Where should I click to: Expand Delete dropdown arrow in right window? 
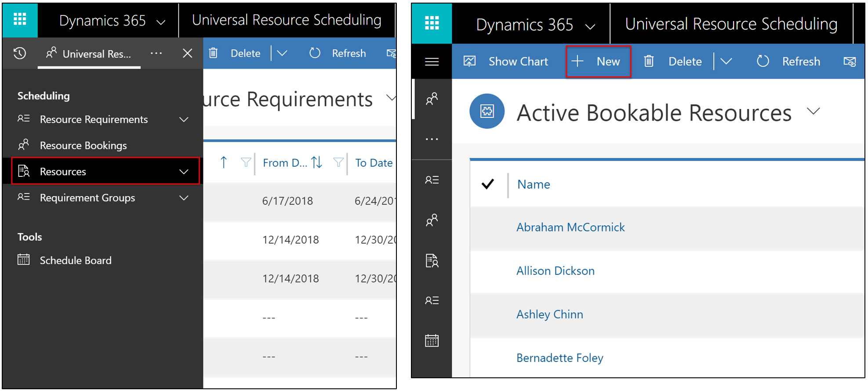(x=726, y=62)
